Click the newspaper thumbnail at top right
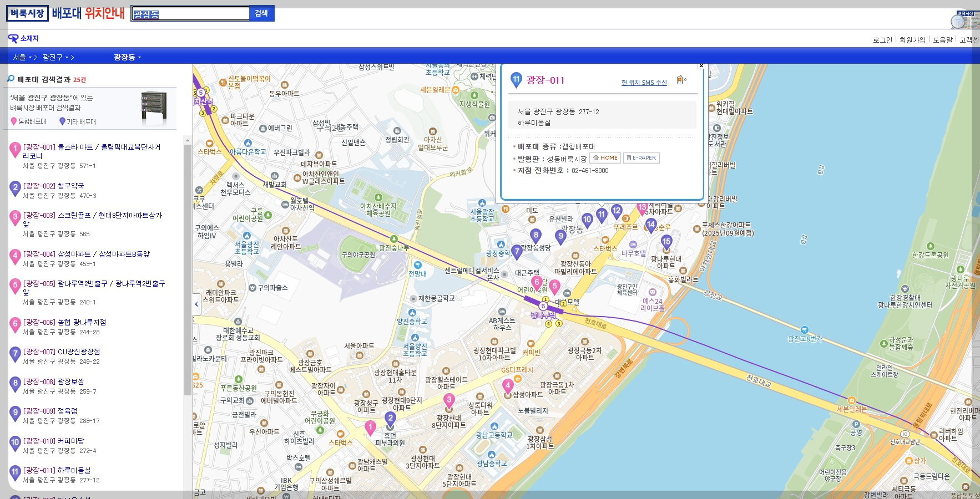Screen dimensions: 980x499 (x=965, y=21)
